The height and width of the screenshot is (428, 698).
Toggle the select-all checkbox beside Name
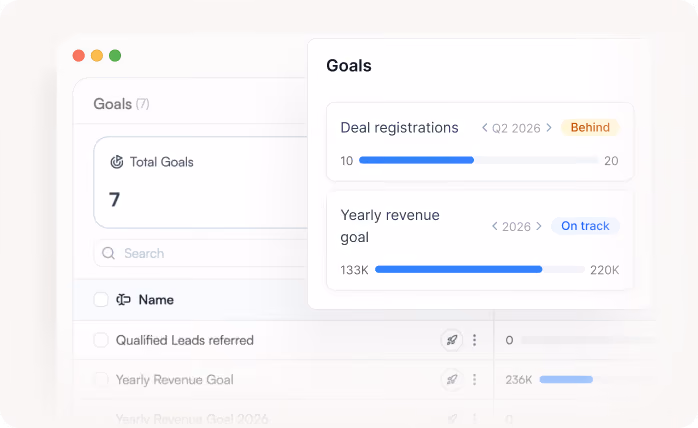[x=101, y=300]
